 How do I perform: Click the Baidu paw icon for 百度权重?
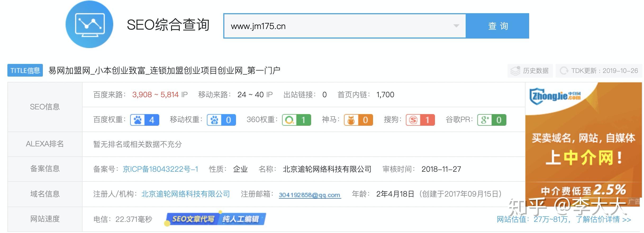[x=138, y=120]
